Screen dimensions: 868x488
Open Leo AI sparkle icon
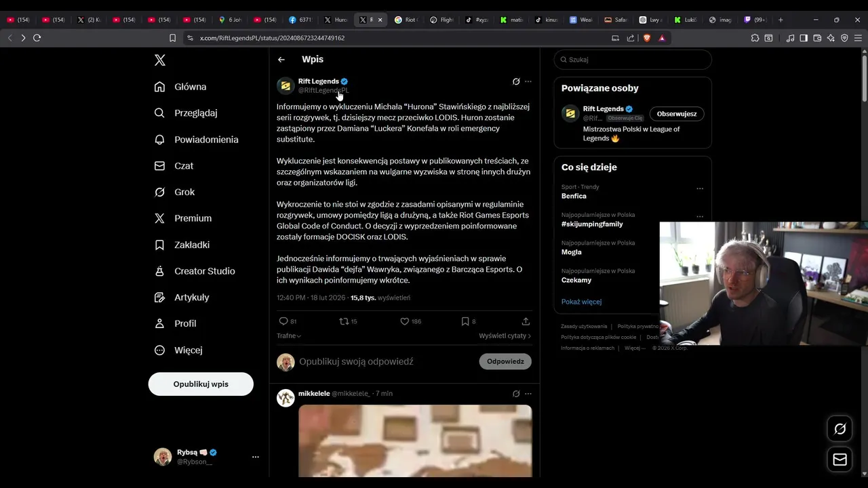pos(831,38)
